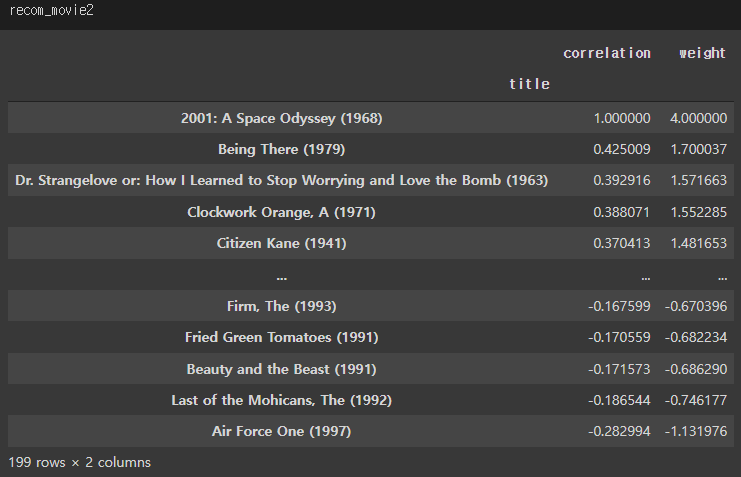Select Beauty and the Beast (1991) title
741x477 pixels.
[282, 369]
